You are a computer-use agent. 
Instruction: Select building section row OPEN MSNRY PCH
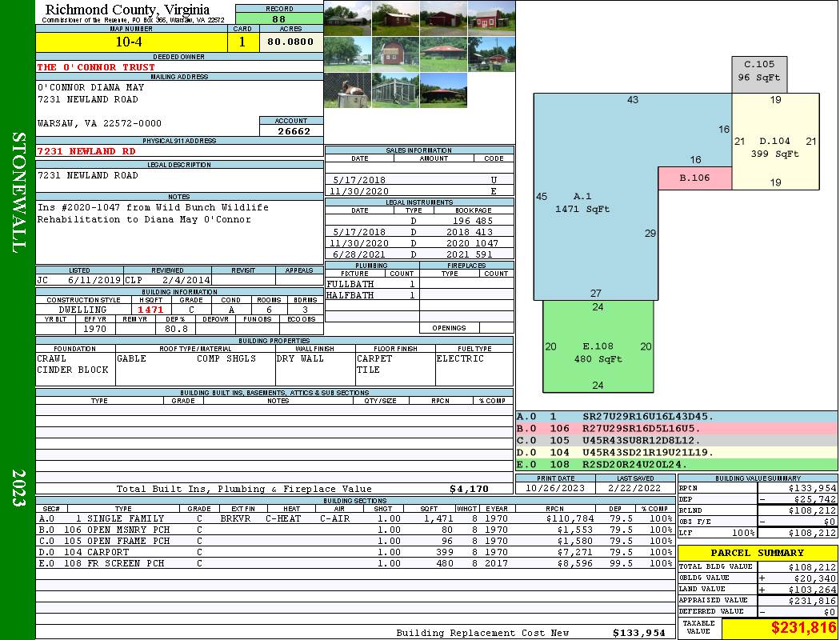click(354, 530)
